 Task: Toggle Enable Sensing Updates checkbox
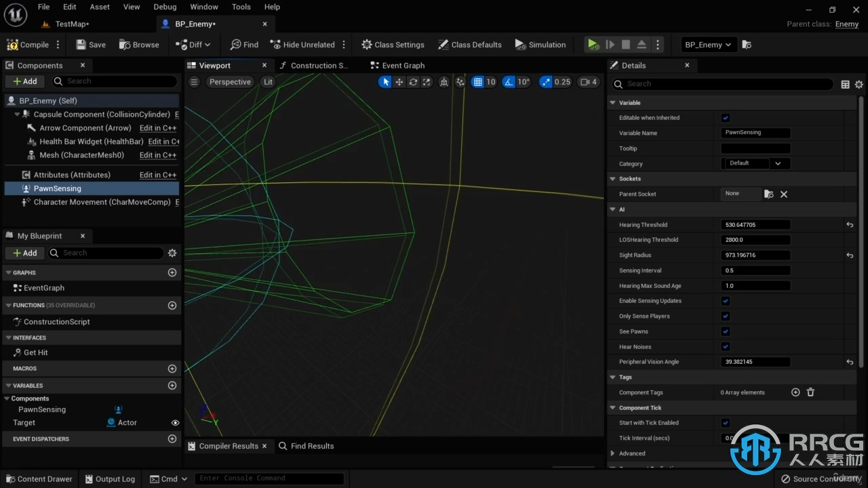click(726, 301)
